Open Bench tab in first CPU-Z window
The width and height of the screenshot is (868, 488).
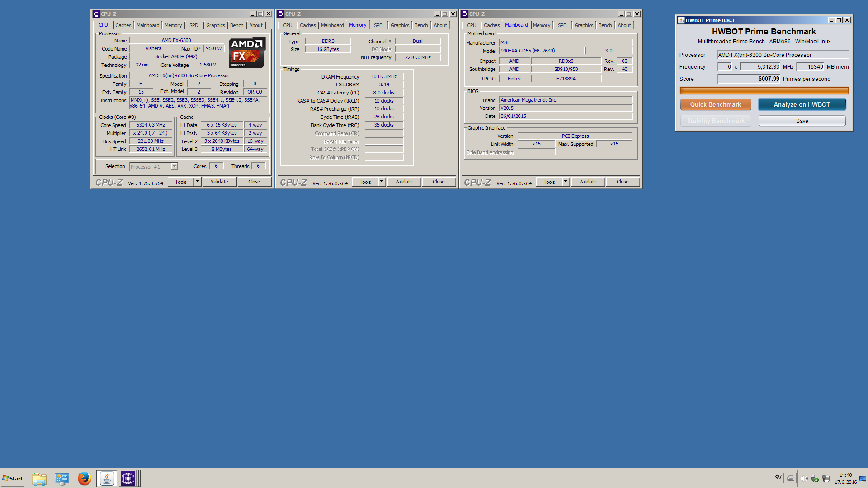tap(236, 25)
